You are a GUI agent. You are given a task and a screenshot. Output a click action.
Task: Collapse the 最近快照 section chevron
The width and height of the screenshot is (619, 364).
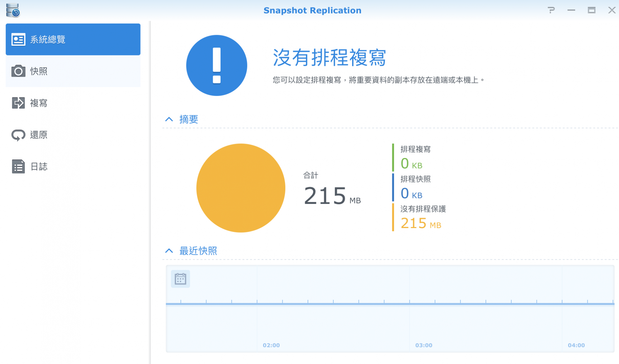(169, 251)
